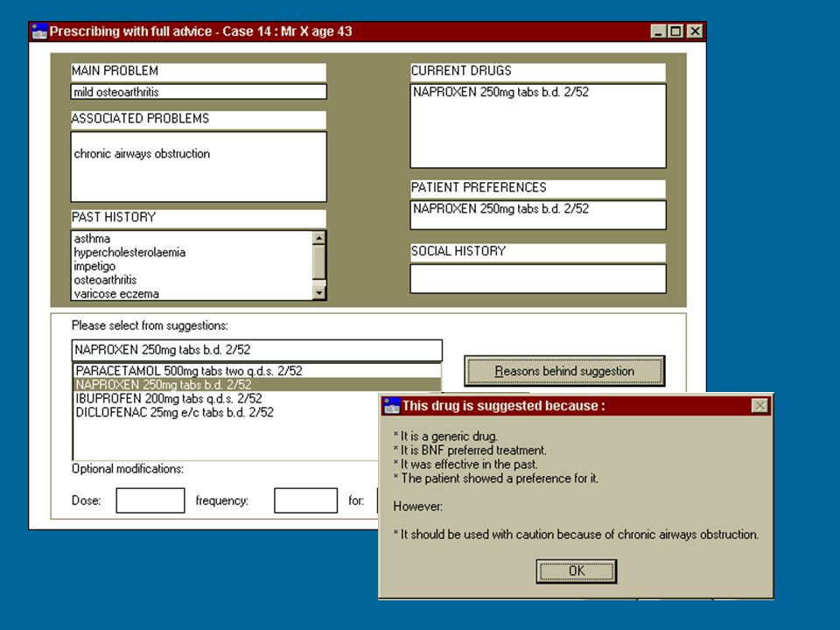Click NAPROXEN entry in Patient Preferences box
Image resolution: width=840 pixels, height=630 pixels.
[500, 209]
